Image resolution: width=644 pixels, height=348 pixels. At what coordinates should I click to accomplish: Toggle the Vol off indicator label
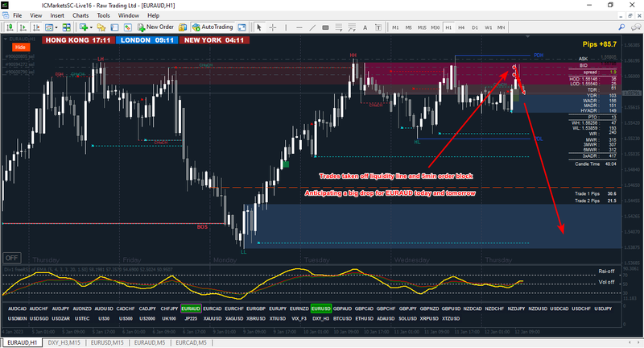[606, 282]
